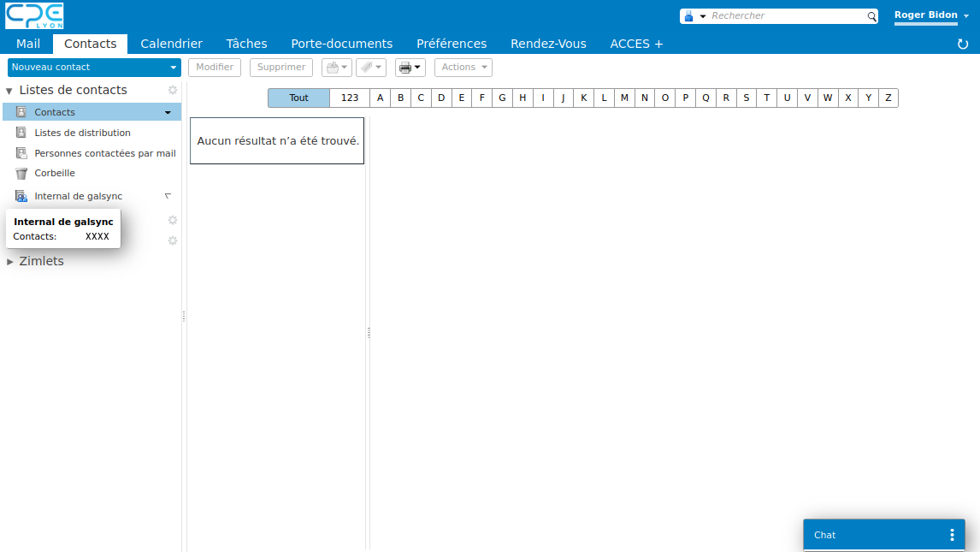This screenshot has height=552, width=980.
Task: Go to the Préférences tab
Action: [x=452, y=44]
